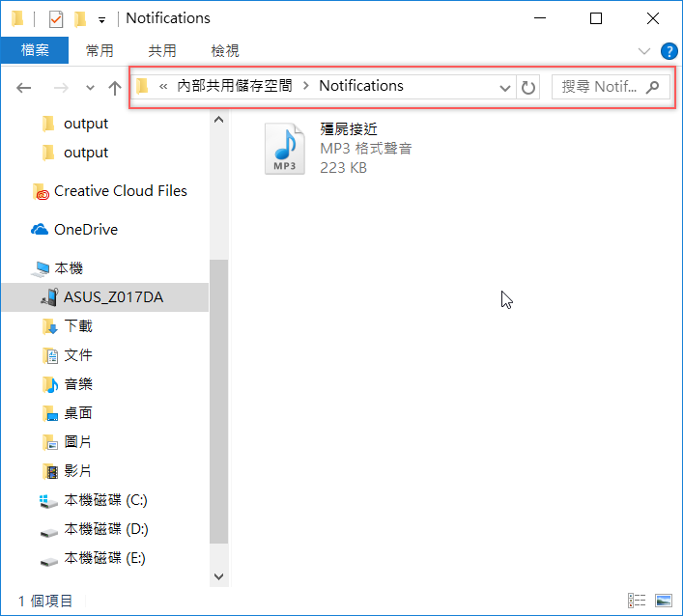Click the 桌面 desktop folder icon
The height and width of the screenshot is (616, 683).
point(50,413)
